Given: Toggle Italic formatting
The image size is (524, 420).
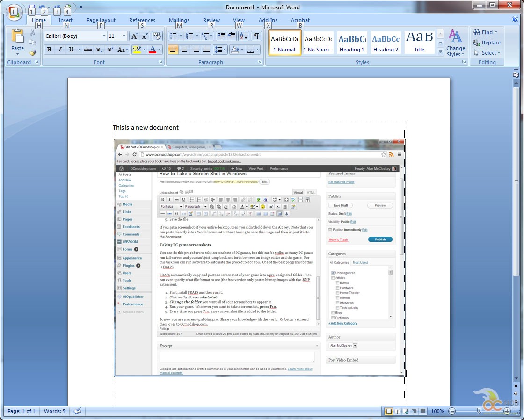Looking at the screenshot, I should [60, 50].
